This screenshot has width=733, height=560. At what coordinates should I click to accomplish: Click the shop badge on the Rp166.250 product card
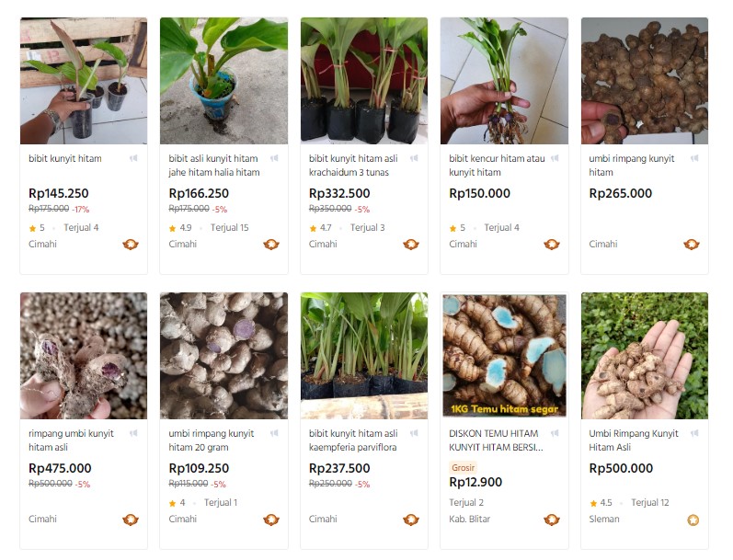pyautogui.click(x=270, y=245)
